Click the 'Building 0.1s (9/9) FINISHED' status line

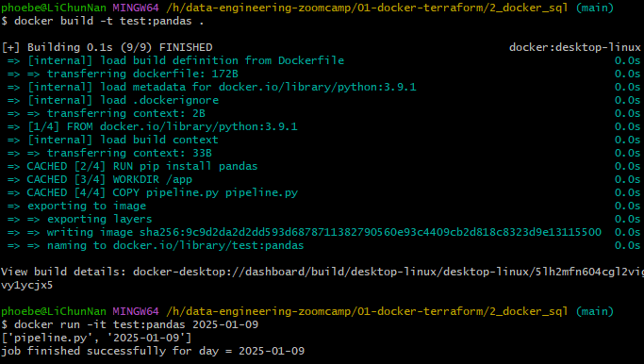click(107, 47)
